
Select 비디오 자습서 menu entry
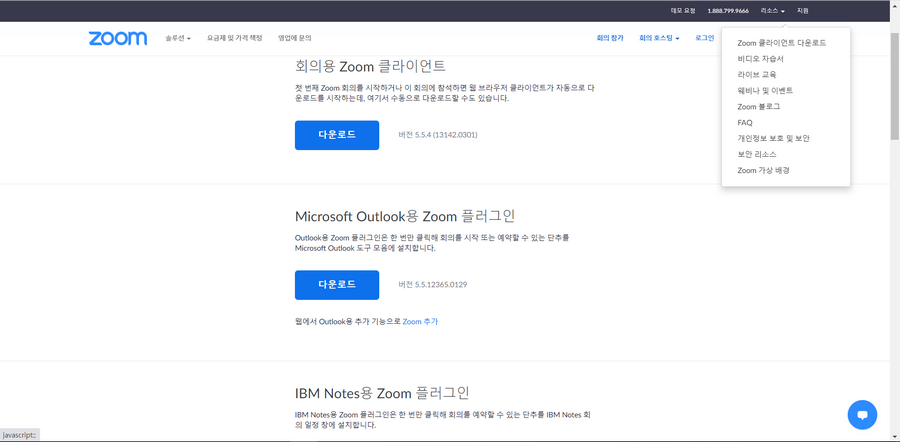(761, 59)
